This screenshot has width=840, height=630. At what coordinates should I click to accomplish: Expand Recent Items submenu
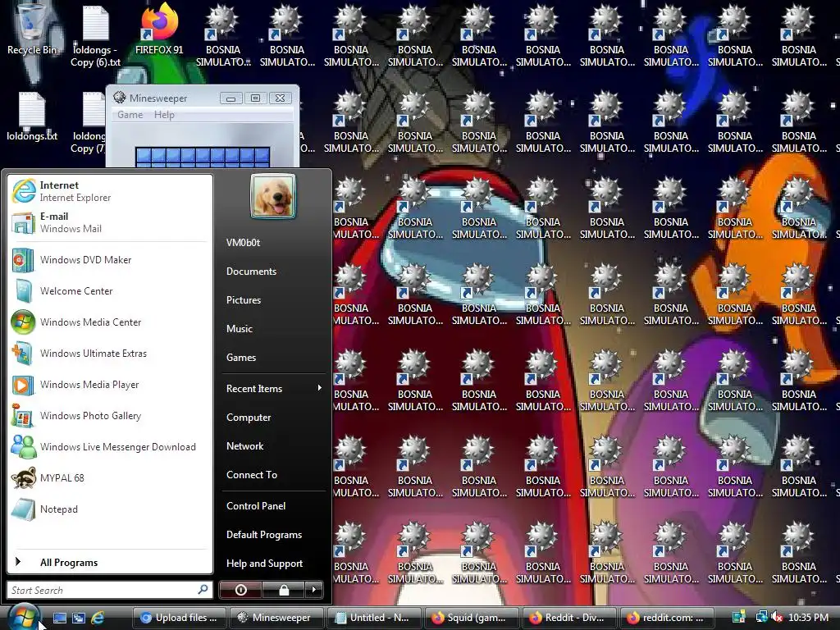273,388
